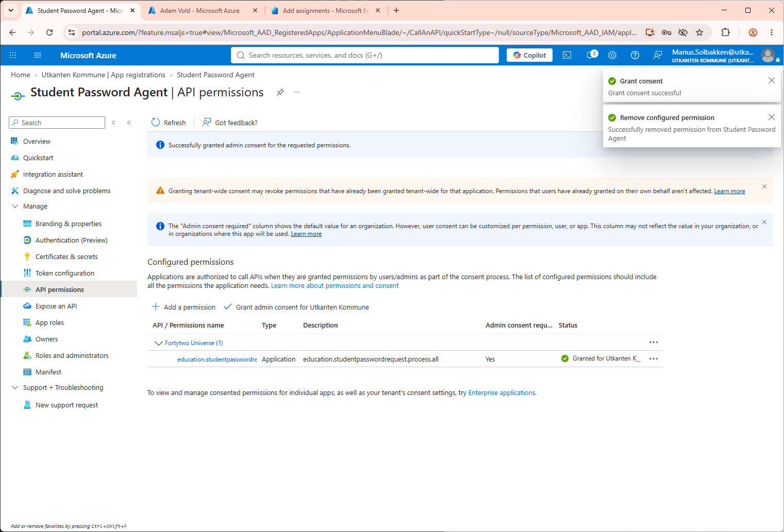Open the Cloud Shell icon
This screenshot has height=532, width=784.
[567, 55]
